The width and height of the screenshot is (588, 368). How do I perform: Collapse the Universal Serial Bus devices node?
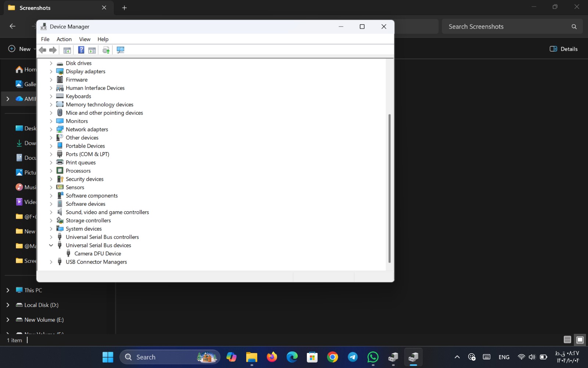click(x=51, y=245)
